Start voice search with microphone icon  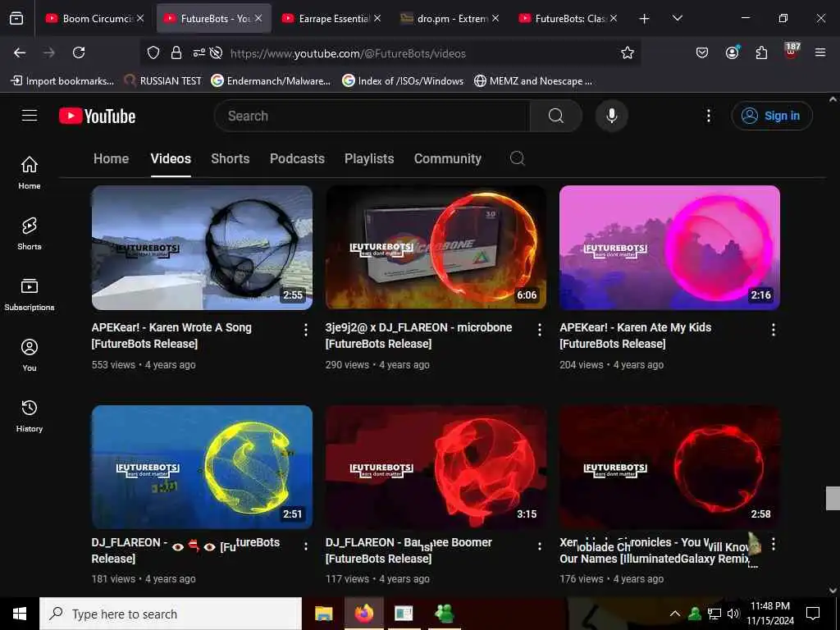point(611,116)
